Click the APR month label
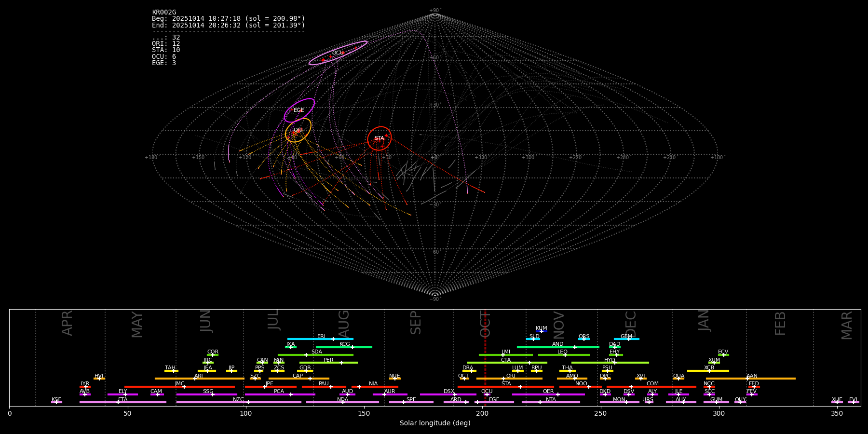 (68, 323)
